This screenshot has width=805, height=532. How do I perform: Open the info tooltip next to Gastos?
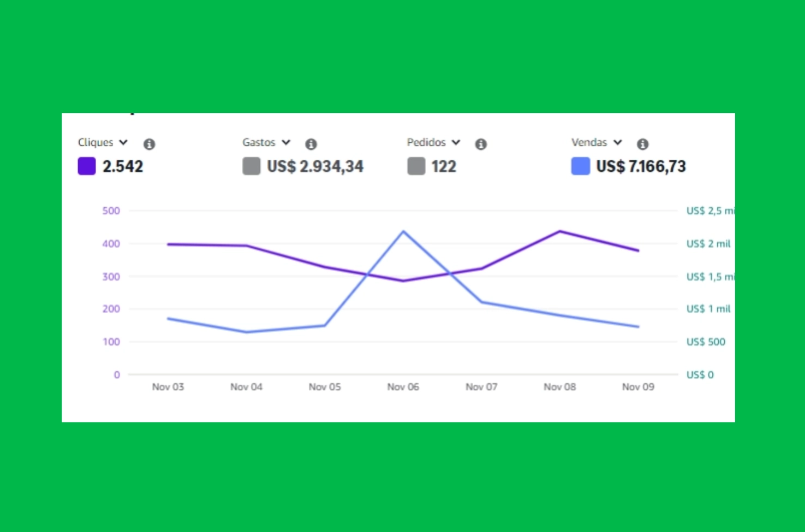(x=311, y=144)
